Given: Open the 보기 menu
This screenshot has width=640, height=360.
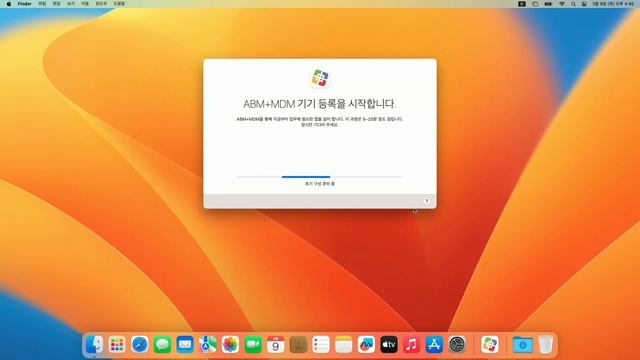Looking at the screenshot, I should coord(71,4).
